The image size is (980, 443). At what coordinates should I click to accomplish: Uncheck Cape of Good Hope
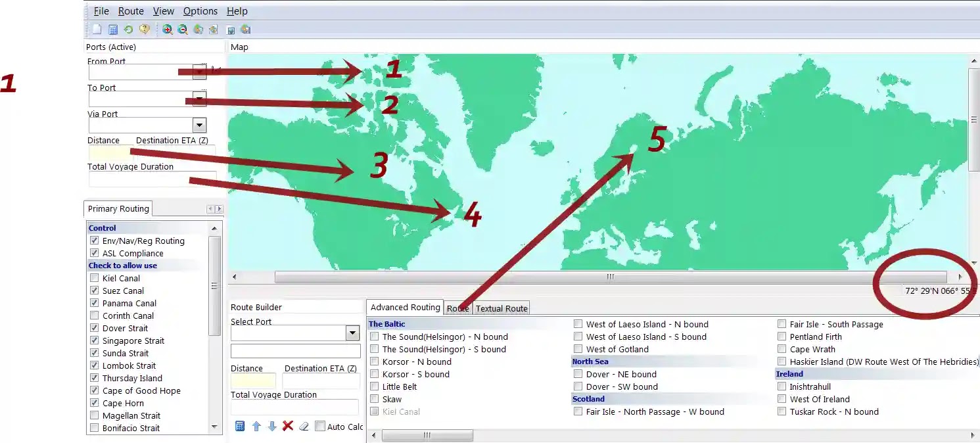tap(94, 390)
